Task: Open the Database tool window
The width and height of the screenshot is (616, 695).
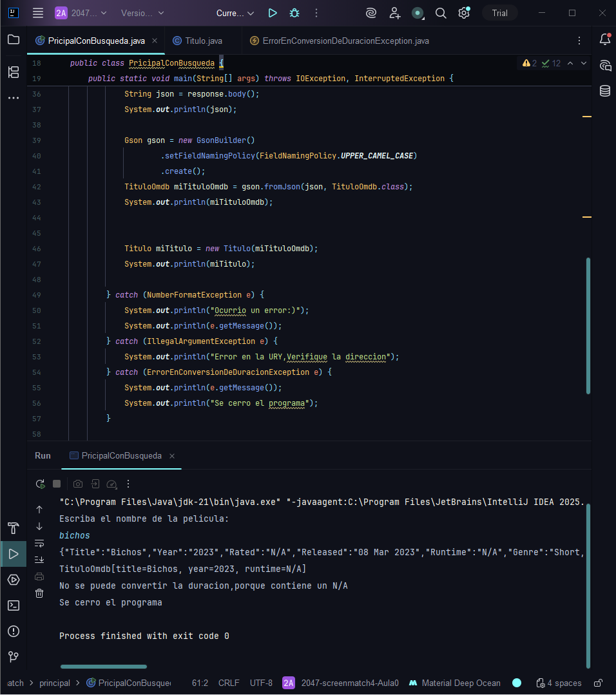Action: tap(605, 91)
